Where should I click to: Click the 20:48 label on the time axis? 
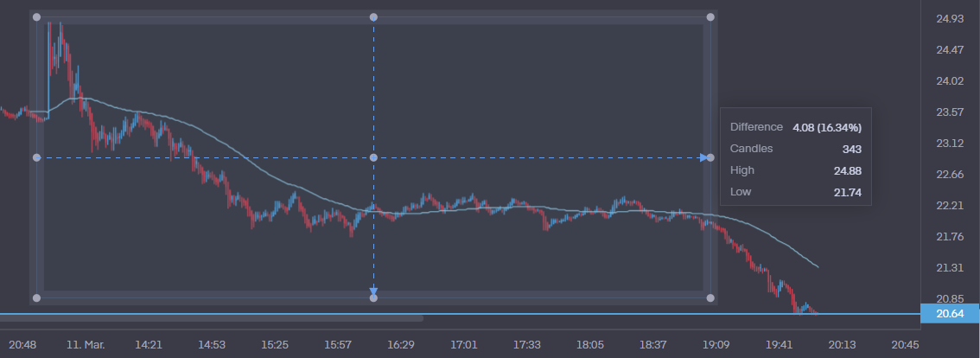(23, 344)
